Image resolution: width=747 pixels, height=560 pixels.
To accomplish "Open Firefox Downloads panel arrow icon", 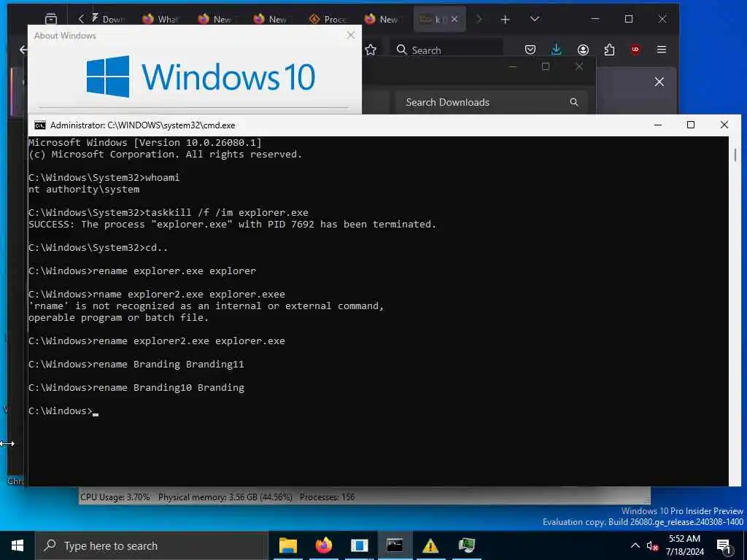I will 556,50.
